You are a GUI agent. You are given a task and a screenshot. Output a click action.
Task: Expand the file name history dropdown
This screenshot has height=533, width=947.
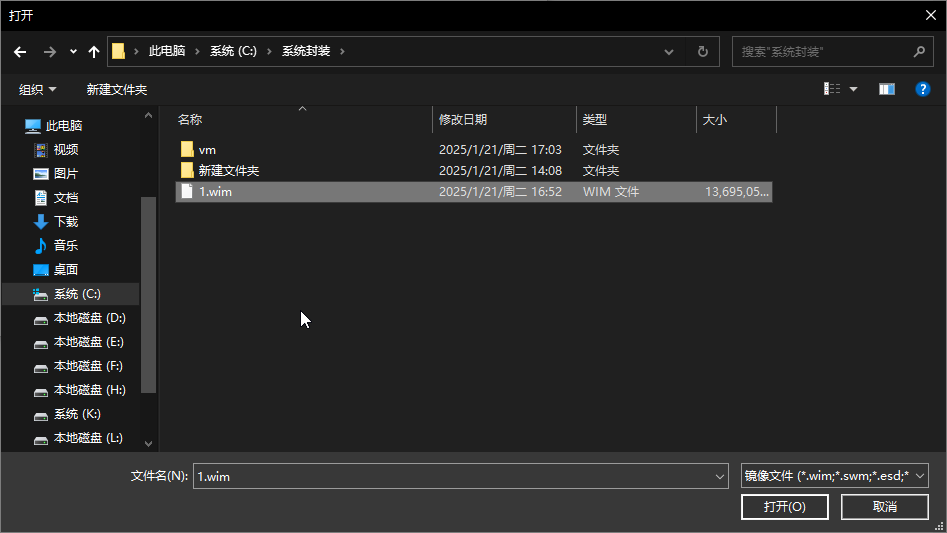point(719,477)
